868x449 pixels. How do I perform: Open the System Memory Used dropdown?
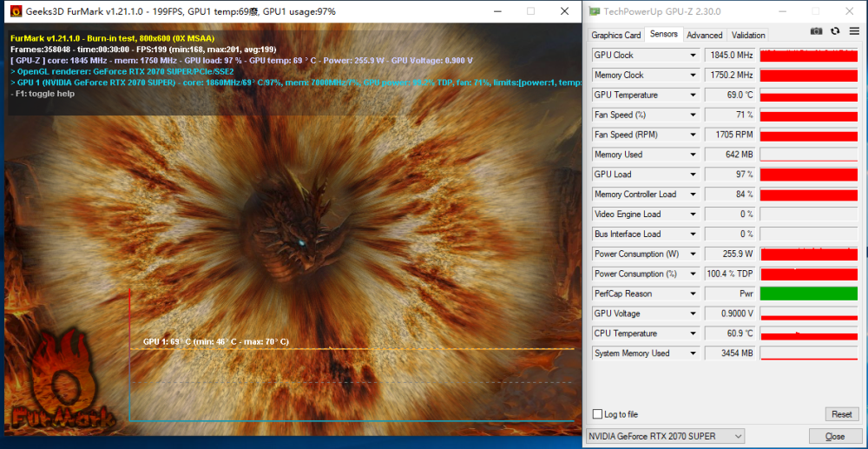pos(693,353)
